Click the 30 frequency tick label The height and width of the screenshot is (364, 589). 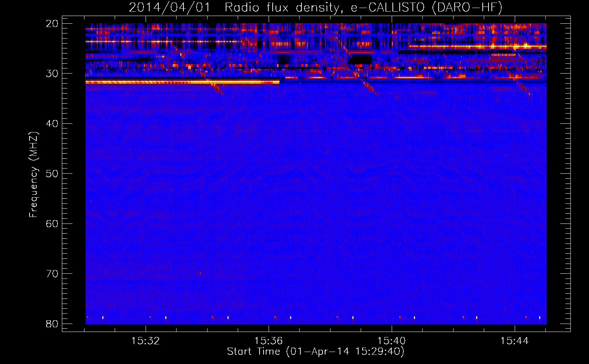pyautogui.click(x=52, y=74)
